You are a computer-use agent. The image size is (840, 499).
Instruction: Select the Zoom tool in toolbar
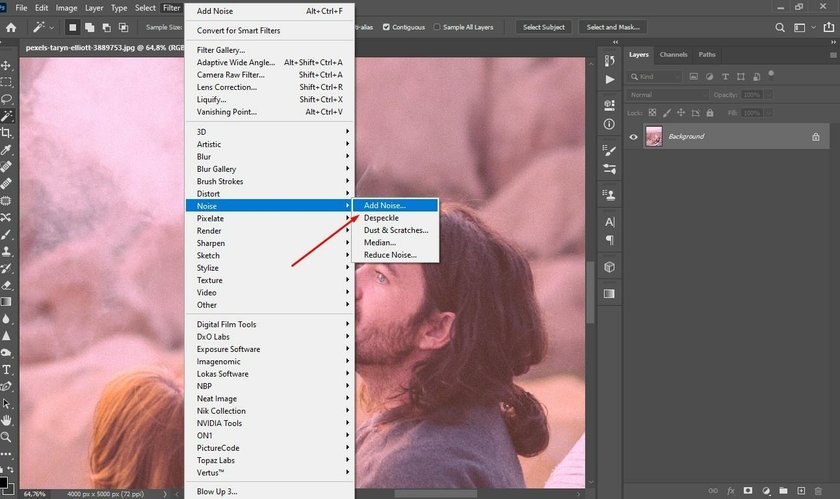[x=6, y=437]
